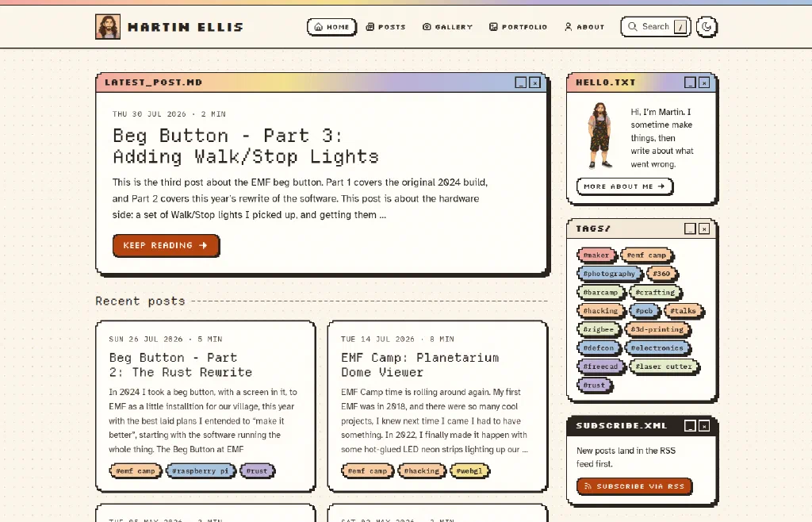Select the #3d-printing tag
Viewport: 812px width, 522px height.
click(x=657, y=329)
